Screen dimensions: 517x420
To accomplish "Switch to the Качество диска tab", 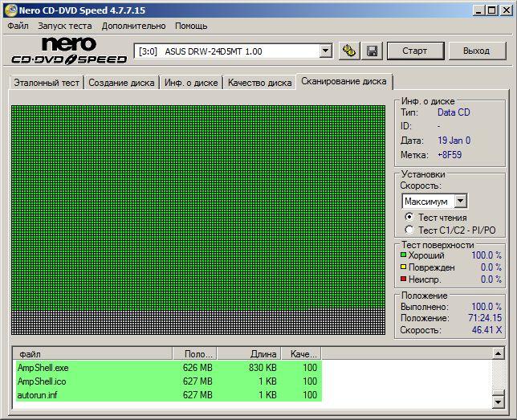I will 259,83.
